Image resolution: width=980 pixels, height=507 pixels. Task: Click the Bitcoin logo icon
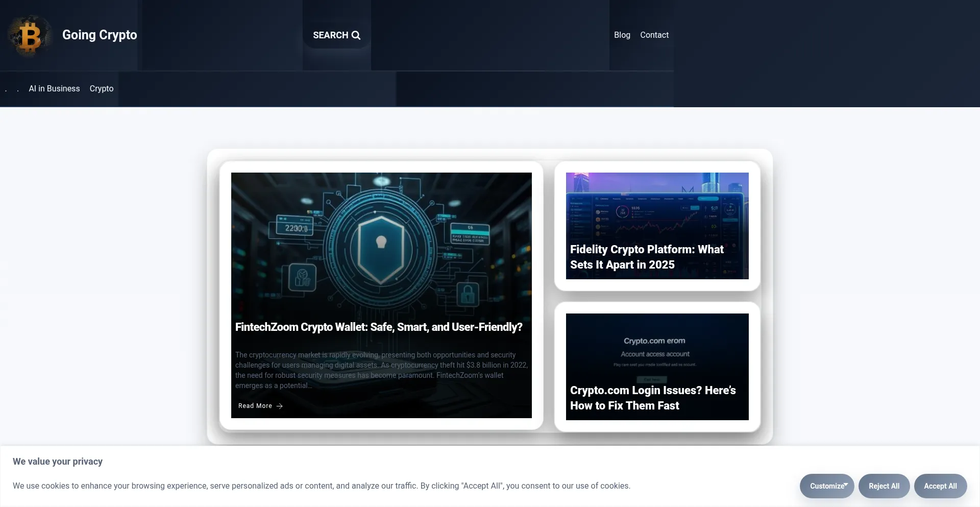point(30,35)
